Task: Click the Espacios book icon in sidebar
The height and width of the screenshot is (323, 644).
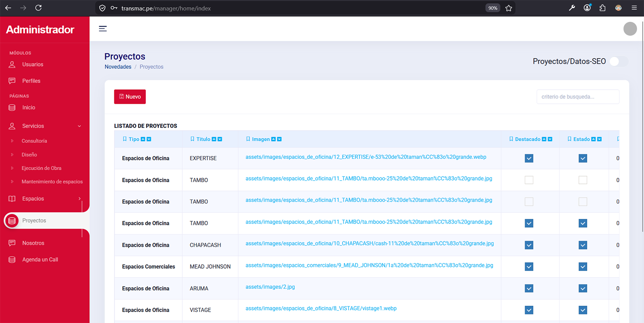Action: (12, 199)
